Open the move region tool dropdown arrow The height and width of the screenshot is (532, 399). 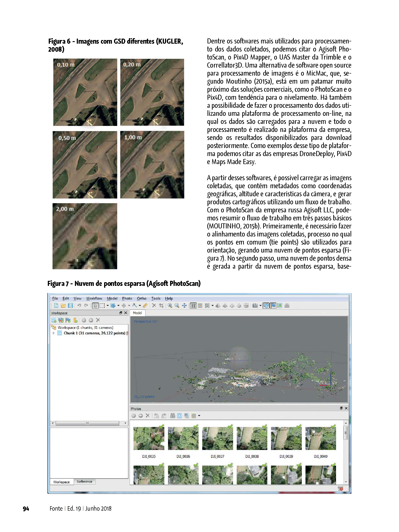[x=118, y=306]
